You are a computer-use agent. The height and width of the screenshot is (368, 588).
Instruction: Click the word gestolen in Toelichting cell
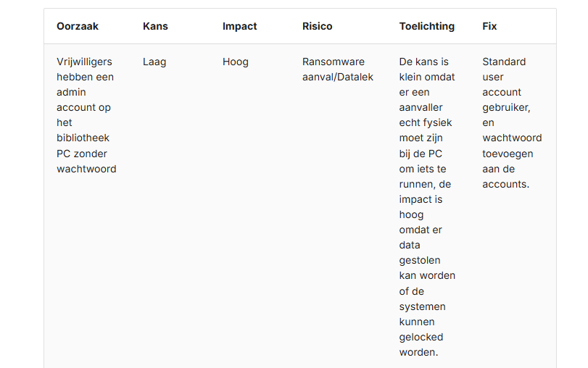[x=419, y=260]
